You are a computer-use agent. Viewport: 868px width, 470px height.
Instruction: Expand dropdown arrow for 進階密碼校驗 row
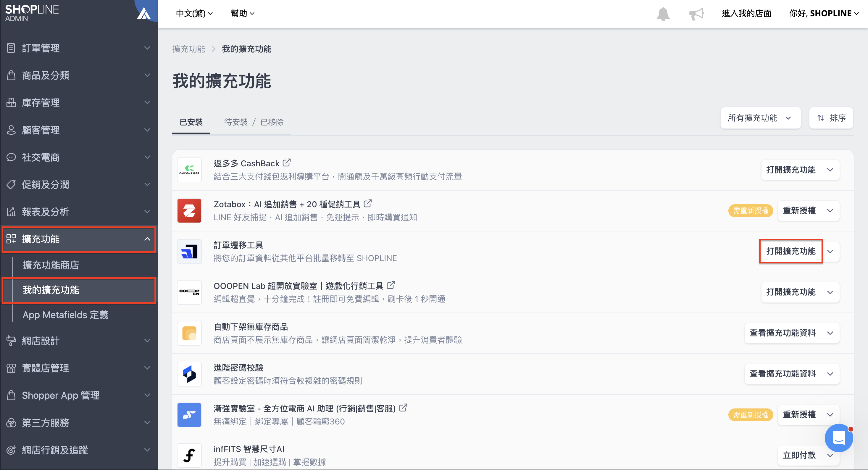click(830, 374)
